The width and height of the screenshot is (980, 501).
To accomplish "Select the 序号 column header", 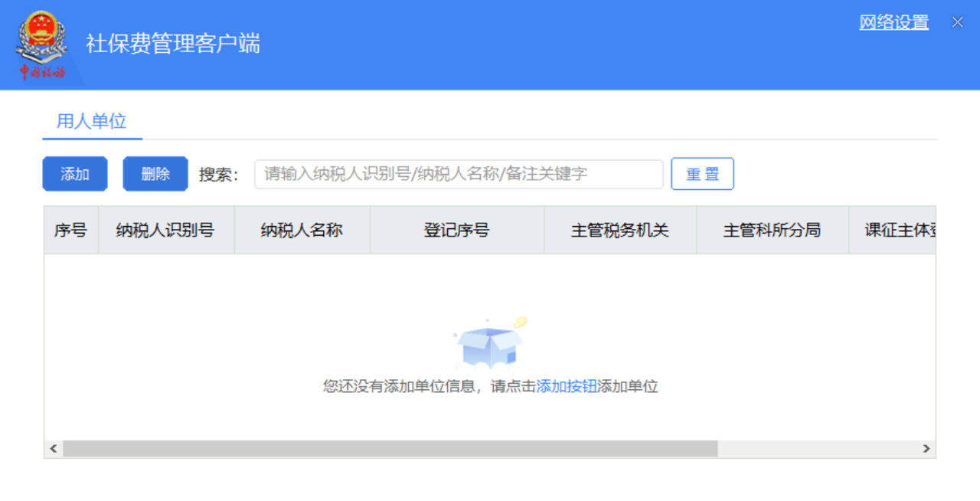I will click(x=70, y=230).
